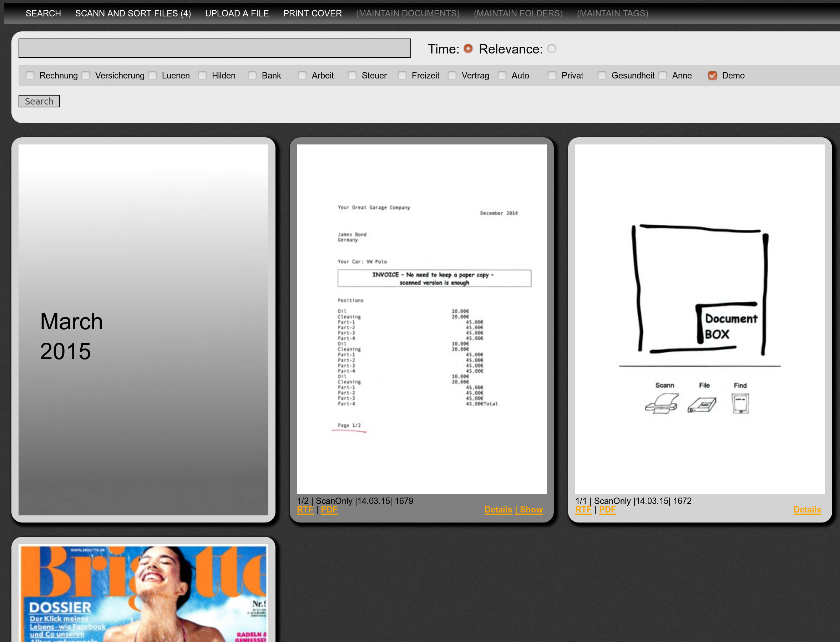Select the Relevance sort radio button
Image resolution: width=840 pixels, height=642 pixels.
tap(551, 49)
